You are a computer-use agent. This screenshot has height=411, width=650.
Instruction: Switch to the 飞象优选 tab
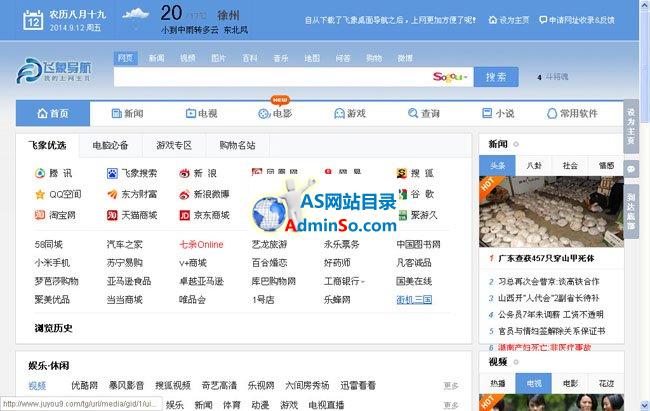coord(47,145)
